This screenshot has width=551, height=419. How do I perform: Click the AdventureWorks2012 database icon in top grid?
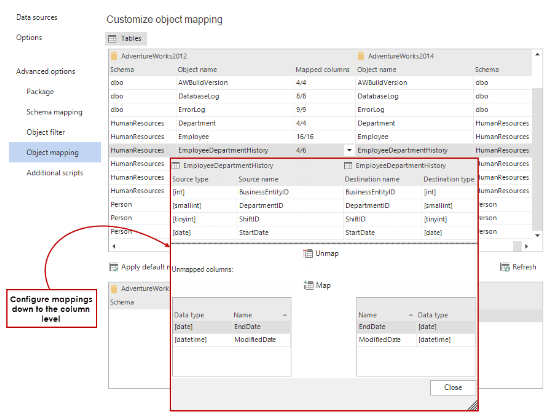click(x=114, y=56)
